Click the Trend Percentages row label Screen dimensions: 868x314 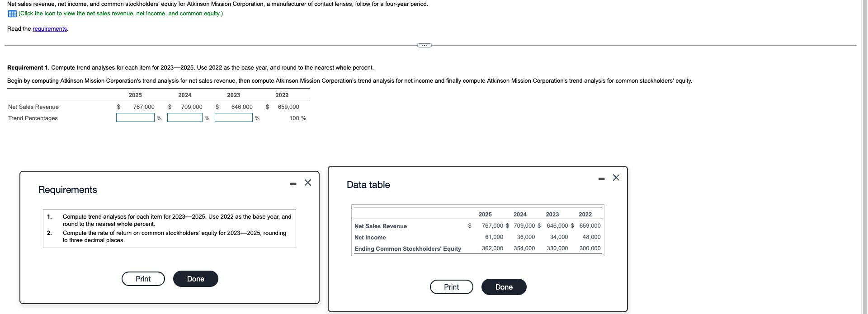(x=33, y=118)
